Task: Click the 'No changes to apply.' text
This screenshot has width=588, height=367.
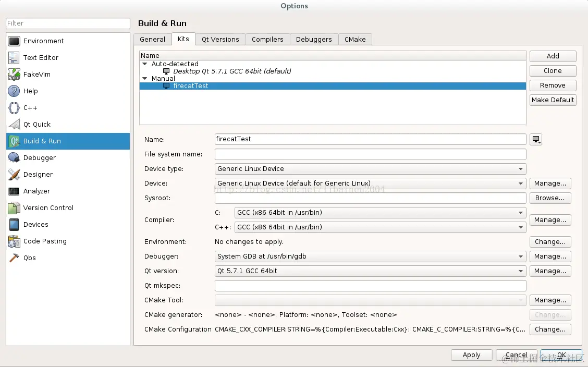Action: 249,242
